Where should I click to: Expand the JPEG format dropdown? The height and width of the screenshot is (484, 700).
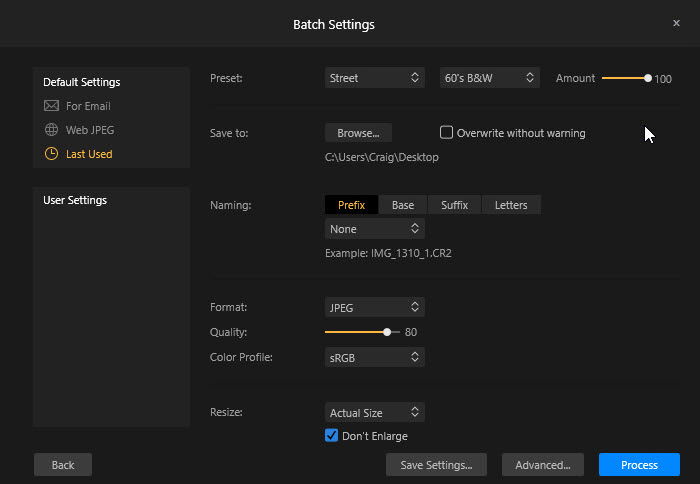click(375, 307)
